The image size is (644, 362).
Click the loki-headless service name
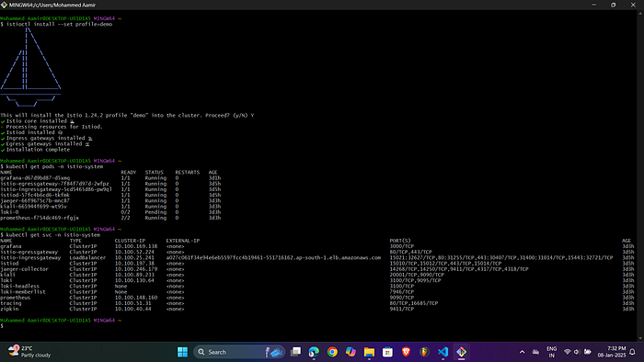click(x=19, y=286)
